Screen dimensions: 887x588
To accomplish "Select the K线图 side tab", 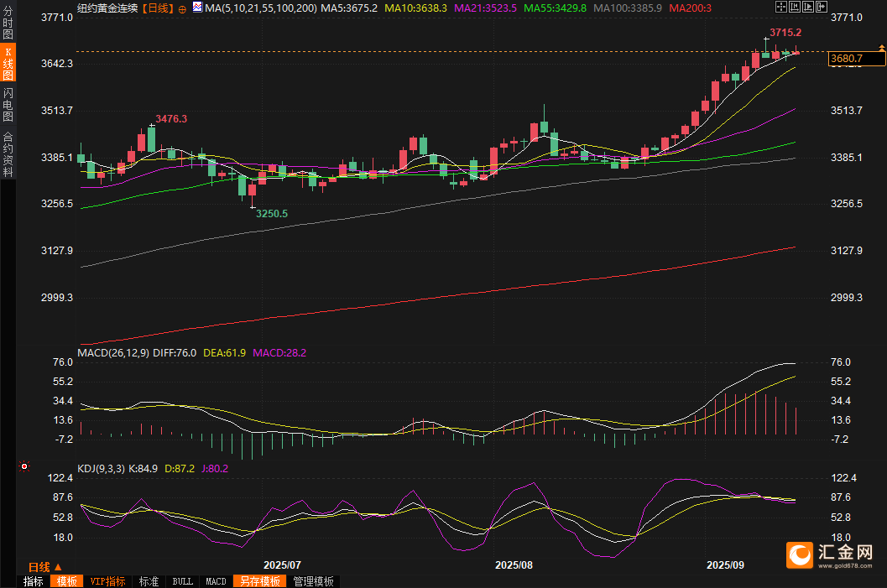I will click(x=8, y=63).
